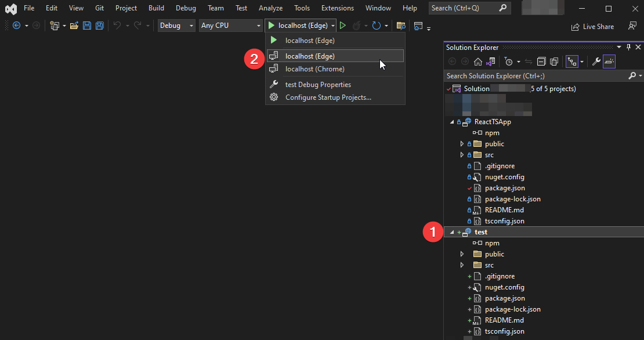Viewport: 644px width, 340px height.
Task: Open the Extensions menu
Action: 338,8
